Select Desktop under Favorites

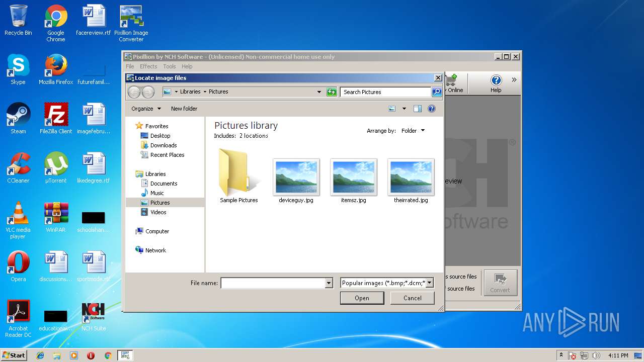click(x=160, y=136)
